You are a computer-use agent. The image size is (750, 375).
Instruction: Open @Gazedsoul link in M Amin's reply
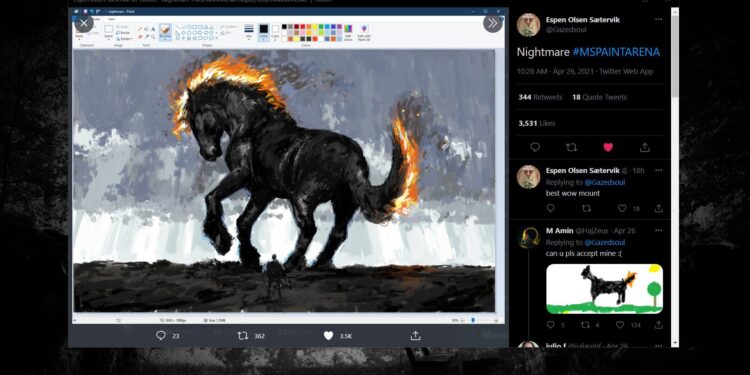point(605,243)
